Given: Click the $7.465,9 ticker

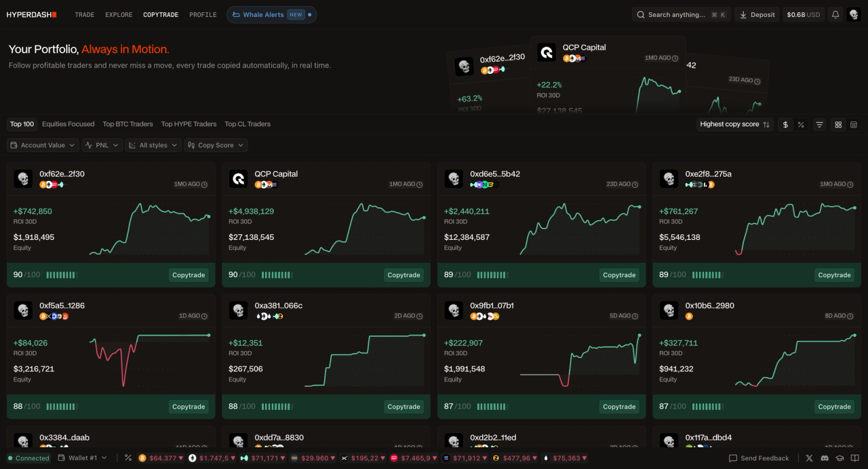Looking at the screenshot, I should [x=414, y=458].
